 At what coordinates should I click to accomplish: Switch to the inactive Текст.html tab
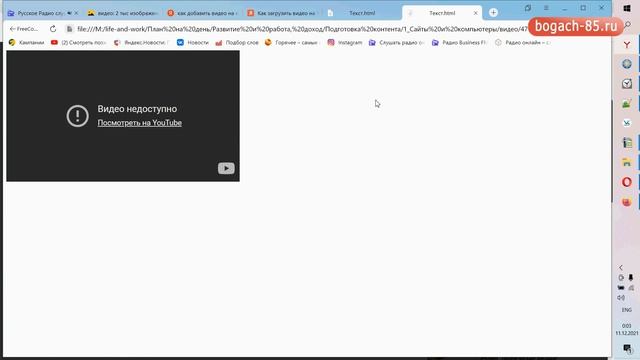[x=362, y=13]
